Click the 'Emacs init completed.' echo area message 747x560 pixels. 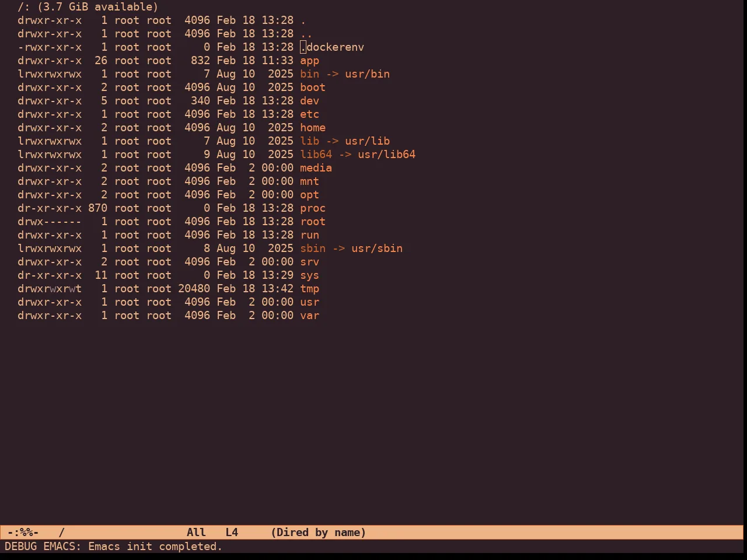coord(155,547)
